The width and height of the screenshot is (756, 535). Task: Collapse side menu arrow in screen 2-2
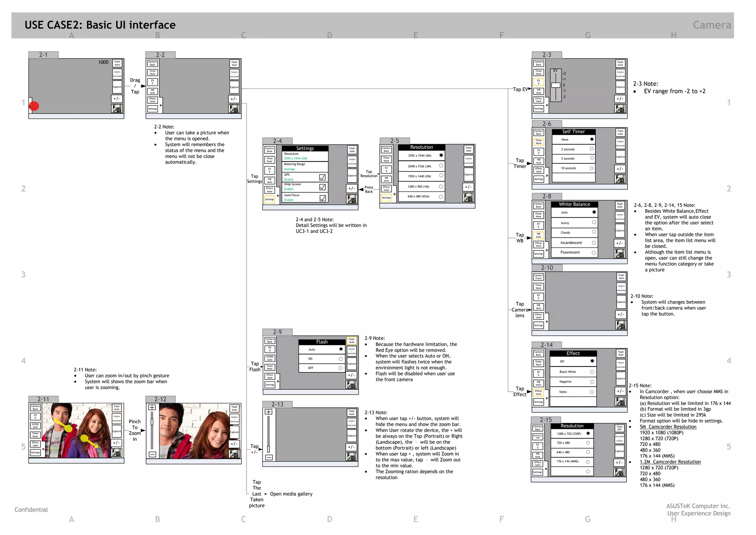click(x=161, y=106)
